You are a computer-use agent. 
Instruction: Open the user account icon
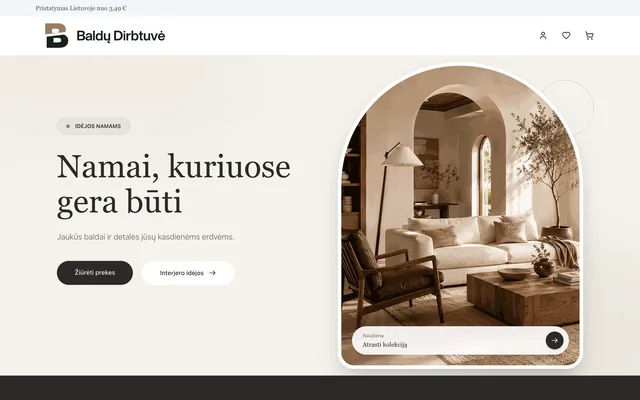coord(543,36)
